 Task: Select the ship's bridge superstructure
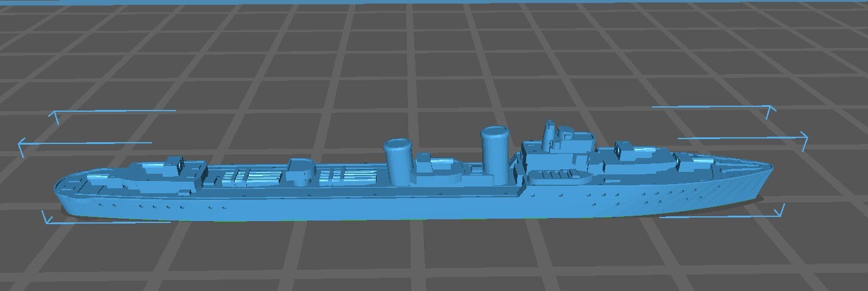pyautogui.click(x=557, y=155)
